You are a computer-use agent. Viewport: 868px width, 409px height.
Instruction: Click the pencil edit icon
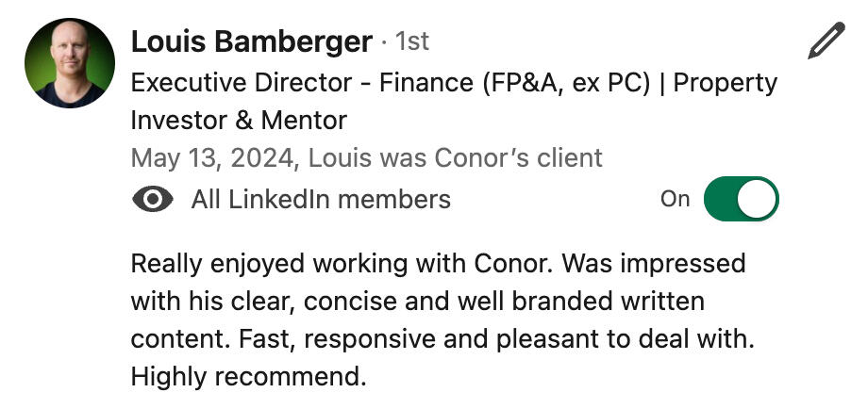click(826, 42)
